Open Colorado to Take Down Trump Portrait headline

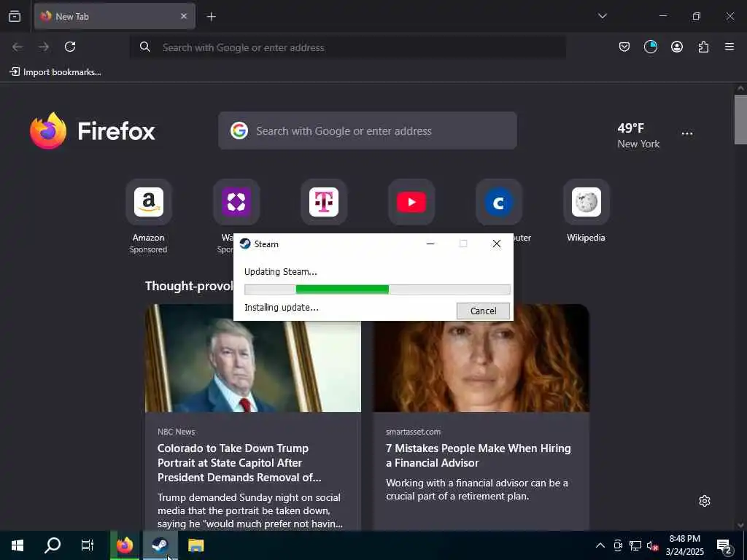click(x=239, y=462)
